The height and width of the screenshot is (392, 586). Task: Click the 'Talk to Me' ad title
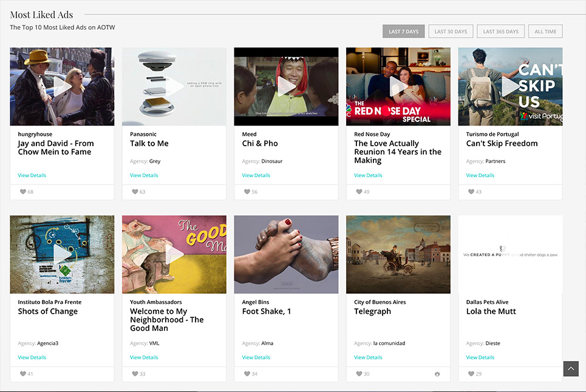149,143
